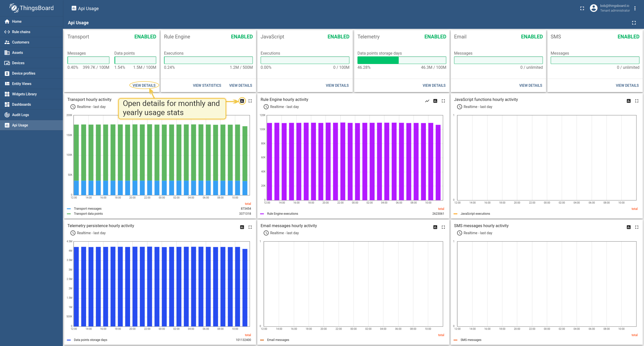Viewport: 644px width, 346px height.
Task: Click the Devices icon in sidebar
Action: pos(7,63)
